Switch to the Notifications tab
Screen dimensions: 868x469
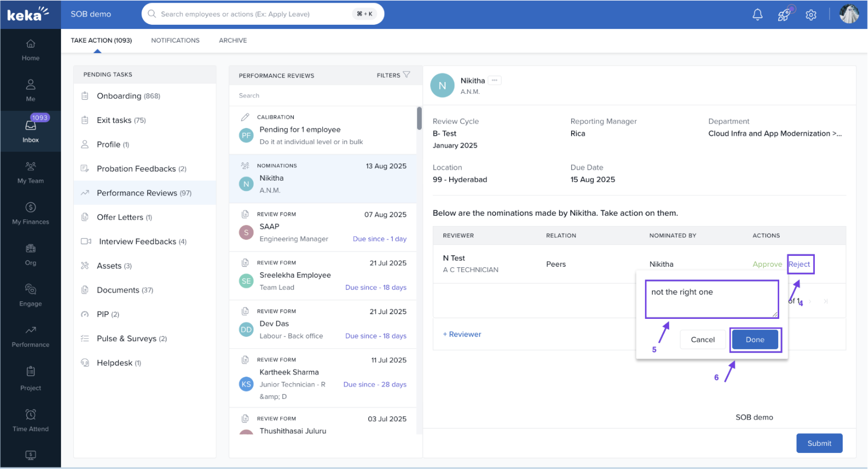pos(175,40)
